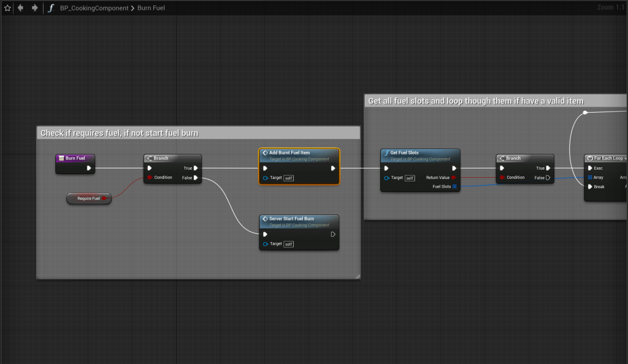Image resolution: width=628 pixels, height=364 pixels.
Task: Click the Get Fuel Slots function icon
Action: (386, 153)
